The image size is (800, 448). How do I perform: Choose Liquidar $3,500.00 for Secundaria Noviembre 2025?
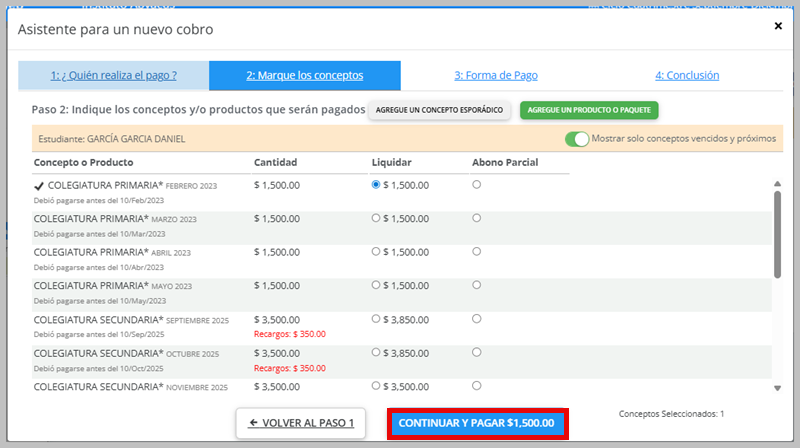tap(376, 386)
